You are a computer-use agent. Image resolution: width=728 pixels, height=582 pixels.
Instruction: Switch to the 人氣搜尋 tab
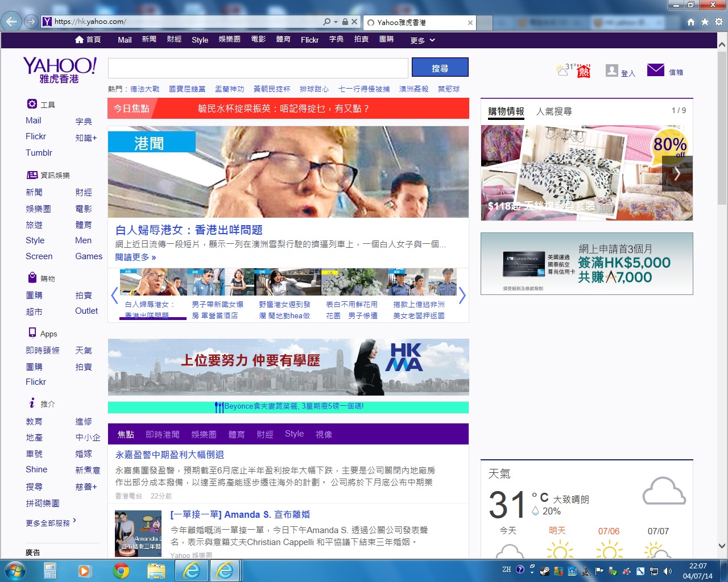[554, 111]
